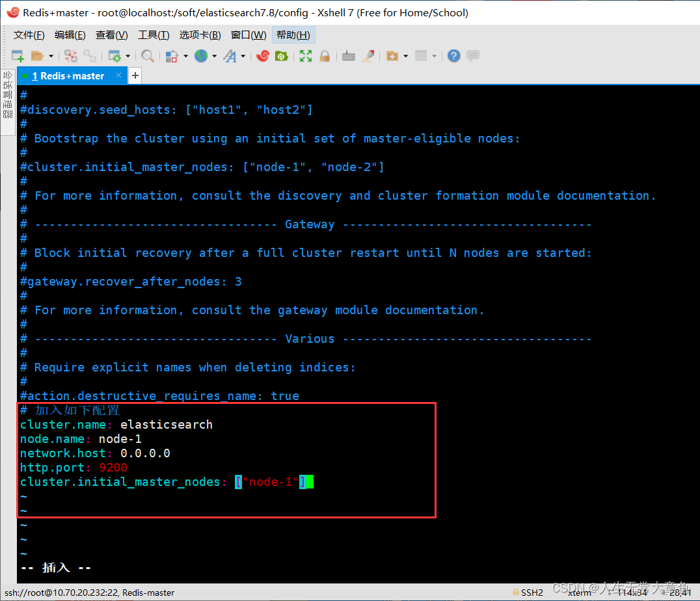Click the Help question-mark icon
This screenshot has height=601, width=700.
tap(453, 56)
